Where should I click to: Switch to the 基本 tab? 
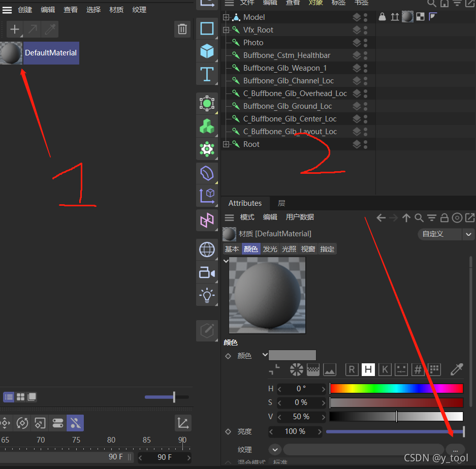coord(232,249)
